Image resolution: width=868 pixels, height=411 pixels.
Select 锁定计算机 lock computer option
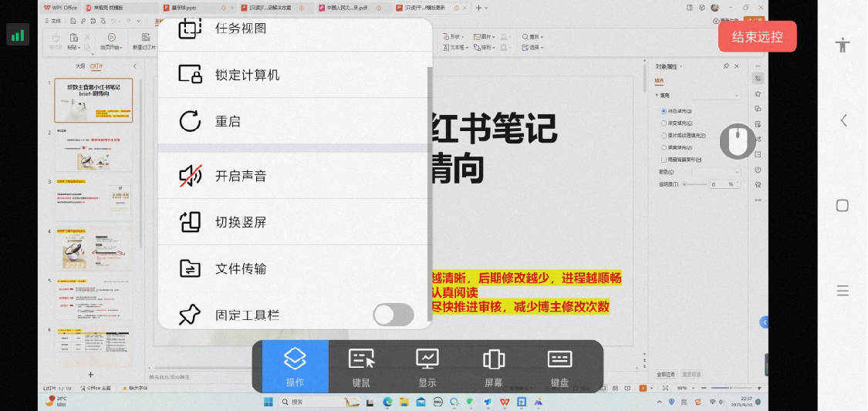coord(295,75)
